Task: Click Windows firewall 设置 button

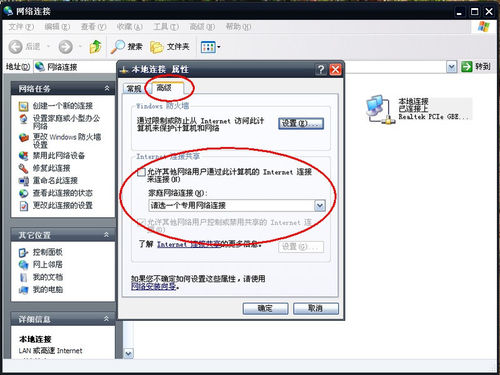Action: [301, 123]
